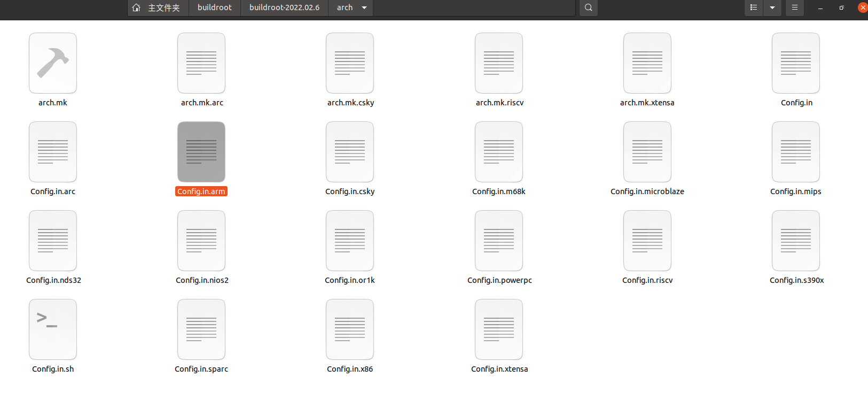The width and height of the screenshot is (868, 415).
Task: Select the arch.mk.csky file icon
Action: pyautogui.click(x=350, y=63)
